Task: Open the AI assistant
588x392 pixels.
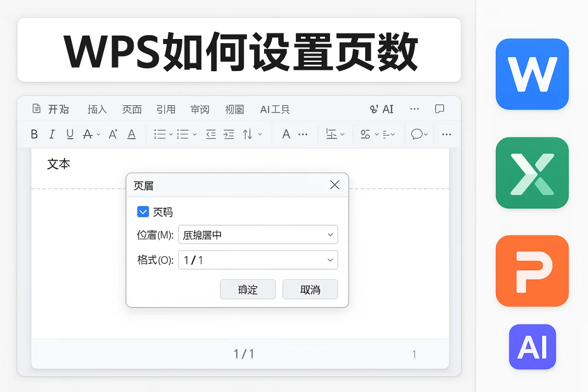Action: click(x=381, y=109)
